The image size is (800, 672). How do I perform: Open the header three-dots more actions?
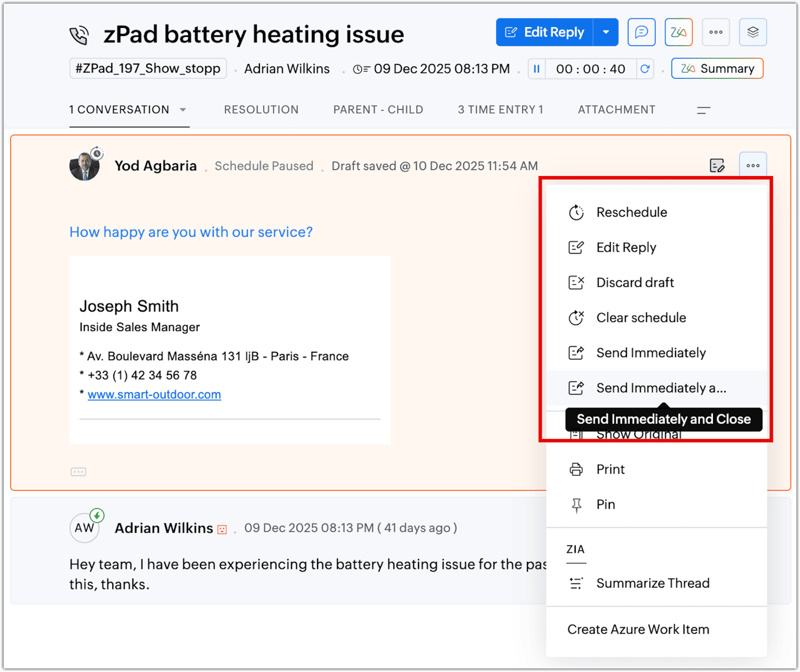pyautogui.click(x=715, y=32)
